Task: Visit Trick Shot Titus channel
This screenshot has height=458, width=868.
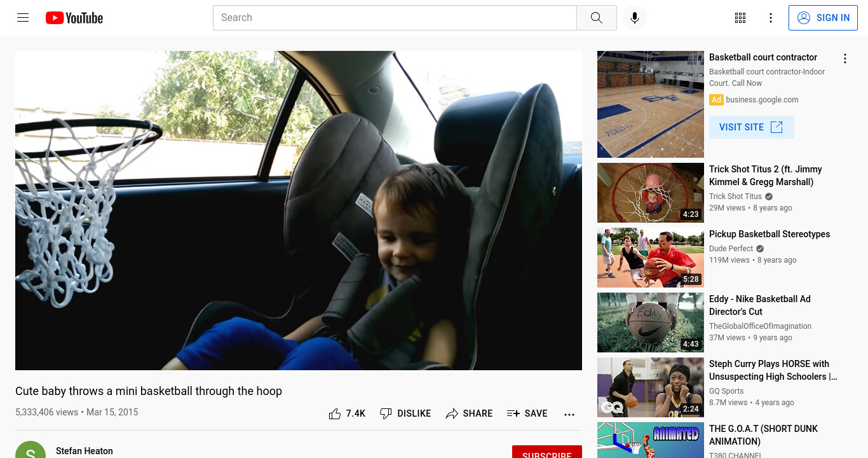Action: click(x=735, y=197)
